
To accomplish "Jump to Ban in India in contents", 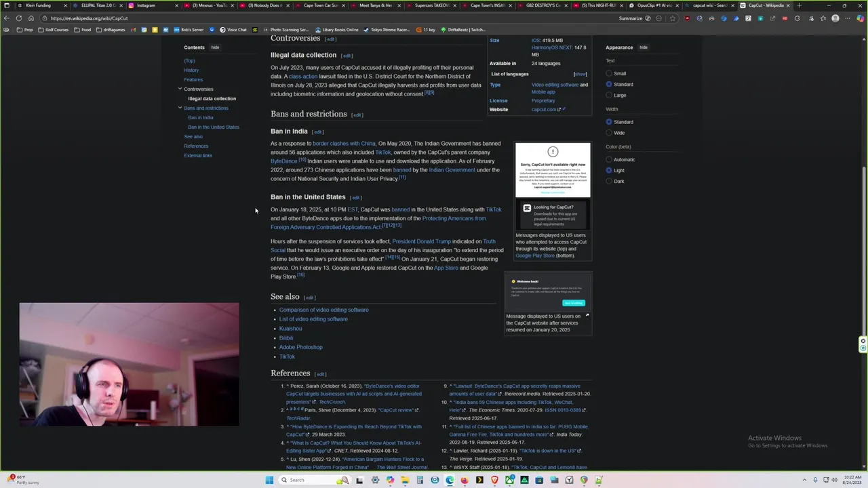I will click(200, 117).
